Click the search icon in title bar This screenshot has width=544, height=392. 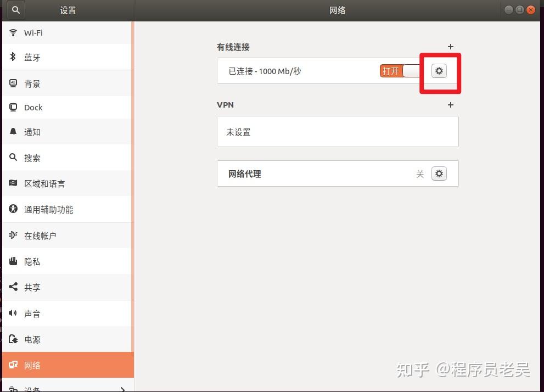(x=15, y=10)
